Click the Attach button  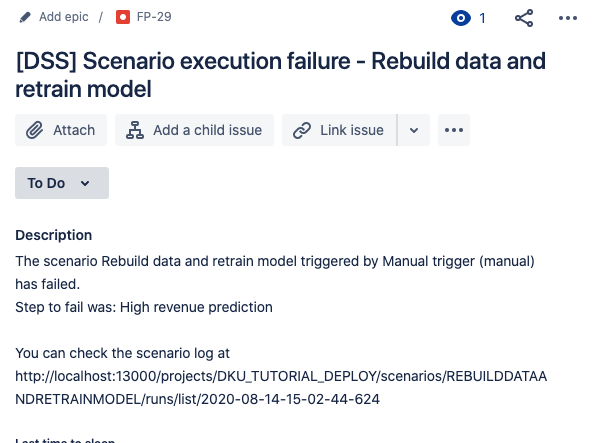(x=61, y=130)
